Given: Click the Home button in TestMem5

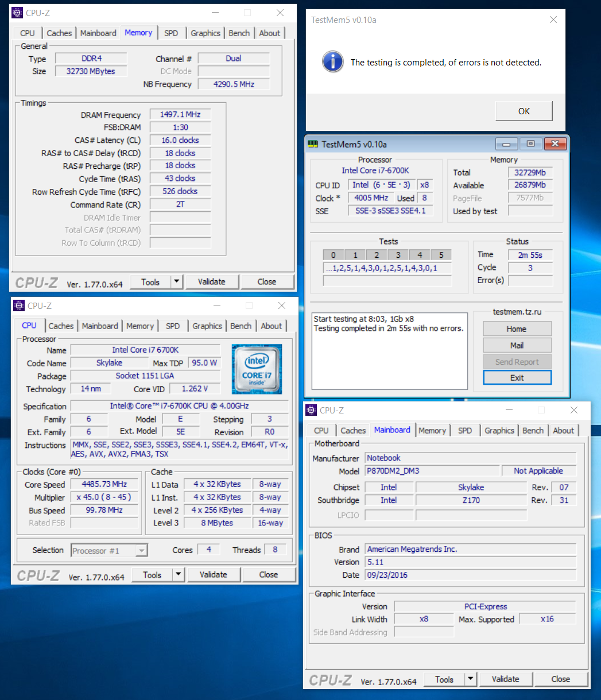Looking at the screenshot, I should pos(517,329).
